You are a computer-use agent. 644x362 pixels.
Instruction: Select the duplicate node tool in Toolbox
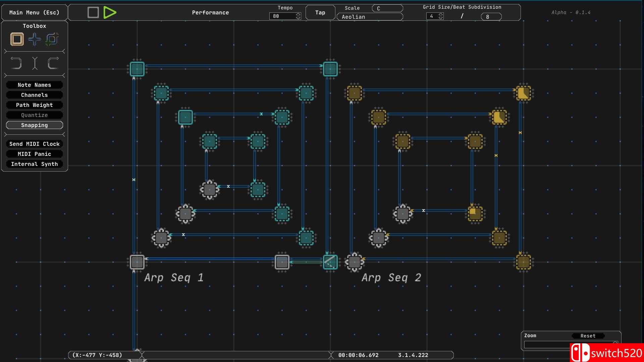pos(52,40)
